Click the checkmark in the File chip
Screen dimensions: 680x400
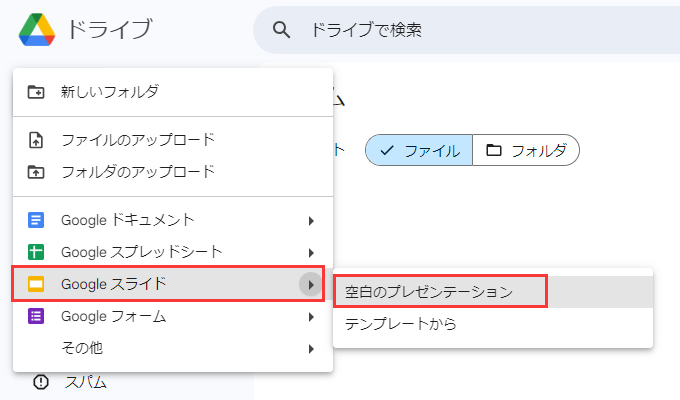coord(386,150)
